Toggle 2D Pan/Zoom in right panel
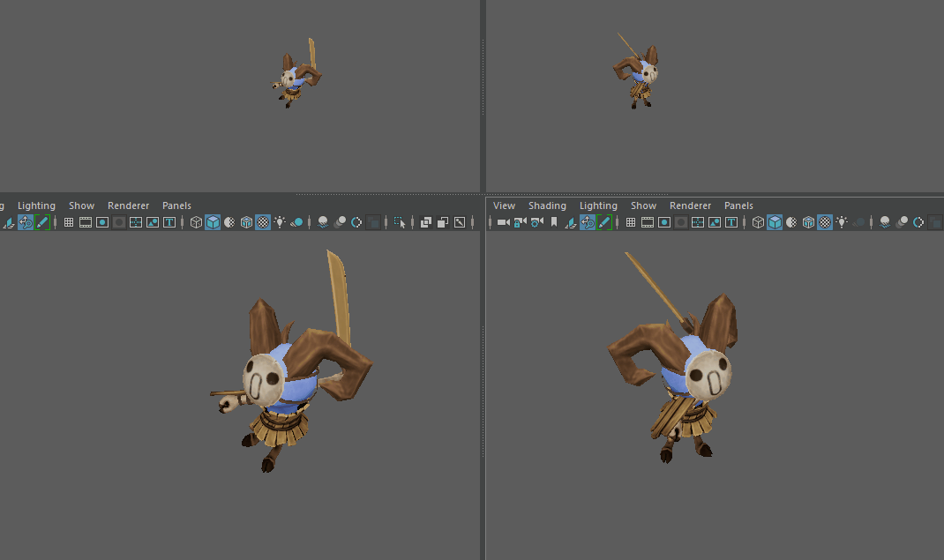 (x=587, y=222)
